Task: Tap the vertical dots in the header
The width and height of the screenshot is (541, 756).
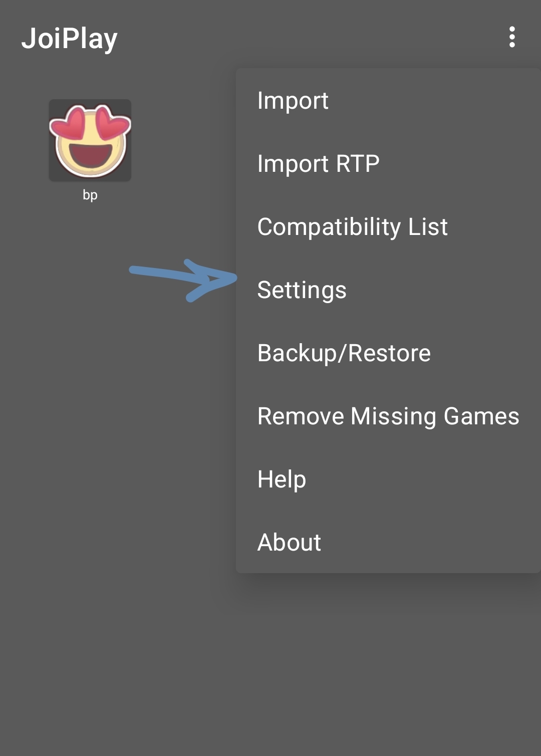Action: pyautogui.click(x=511, y=37)
